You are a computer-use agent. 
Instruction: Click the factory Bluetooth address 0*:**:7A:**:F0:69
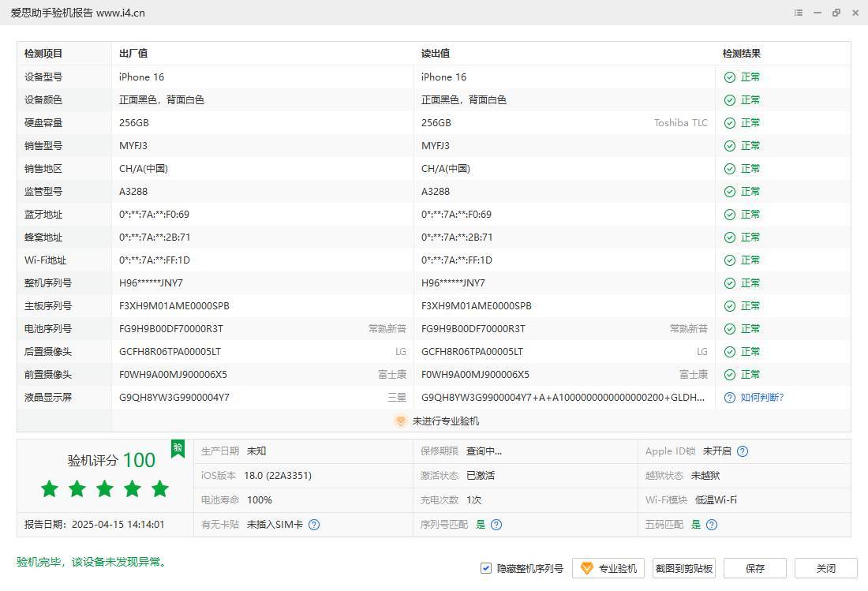[155, 214]
